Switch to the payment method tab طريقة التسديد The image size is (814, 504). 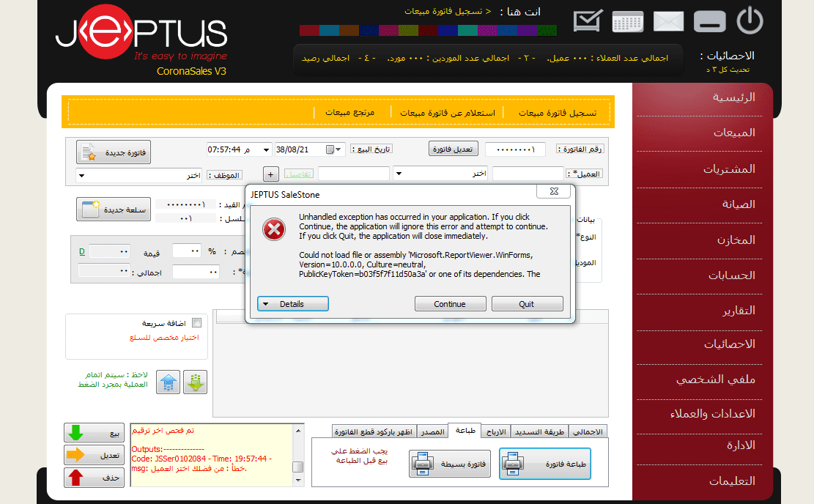[x=539, y=432]
